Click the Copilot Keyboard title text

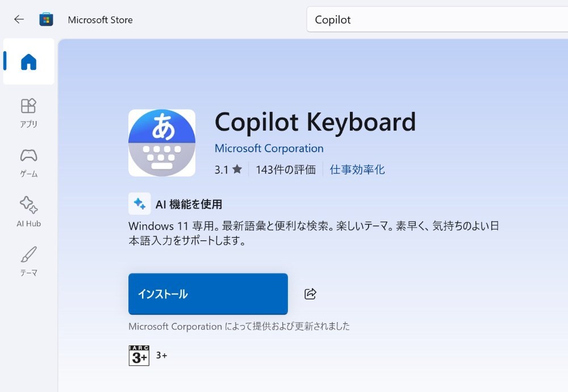315,122
